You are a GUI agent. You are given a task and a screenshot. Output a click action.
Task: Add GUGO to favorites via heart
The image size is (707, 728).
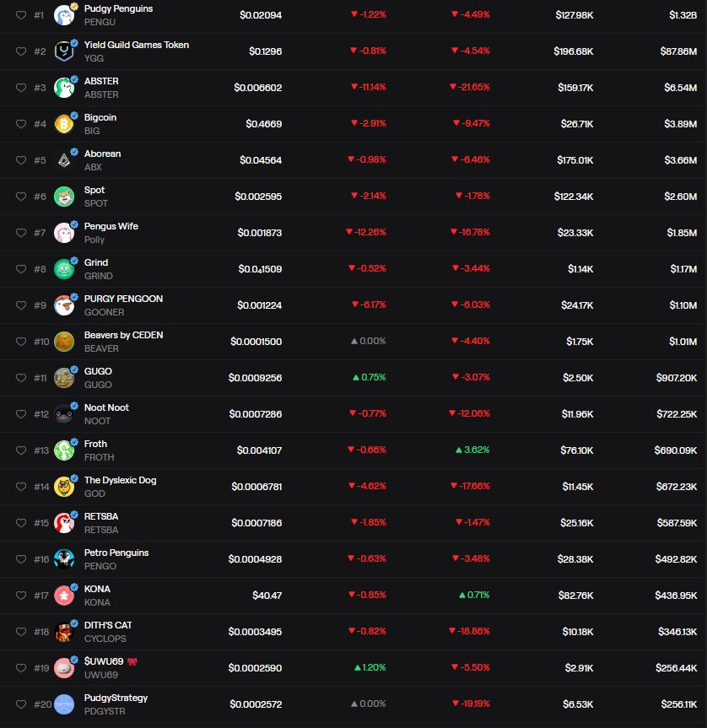coord(21,378)
